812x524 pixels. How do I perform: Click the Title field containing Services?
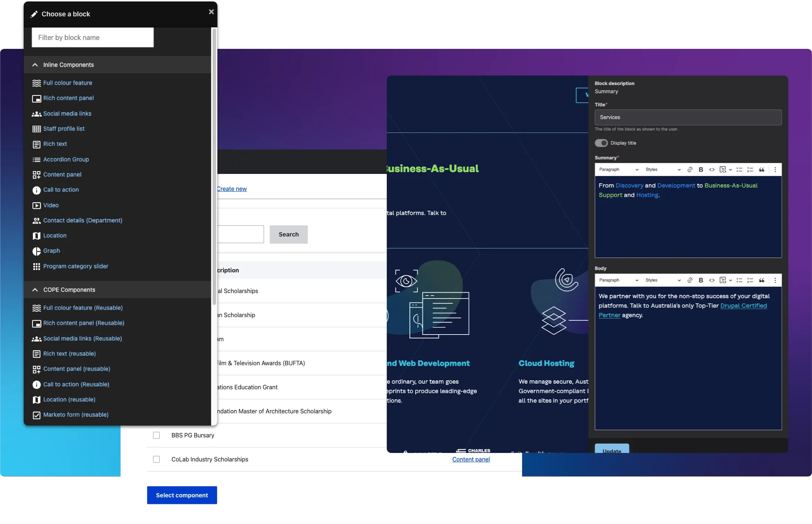click(688, 117)
